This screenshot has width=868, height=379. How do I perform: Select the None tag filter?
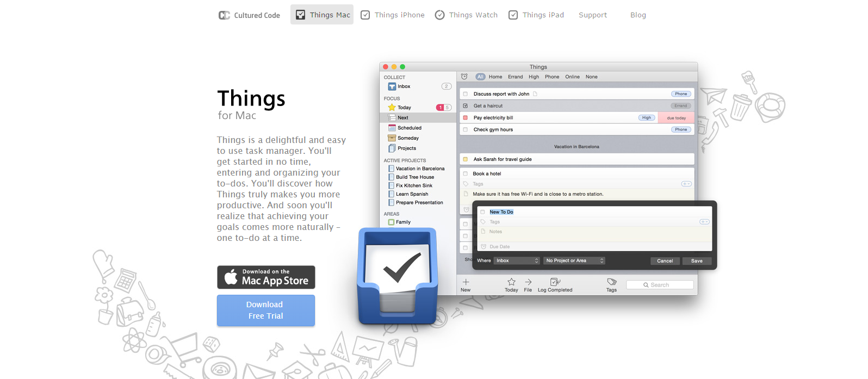[x=592, y=77]
